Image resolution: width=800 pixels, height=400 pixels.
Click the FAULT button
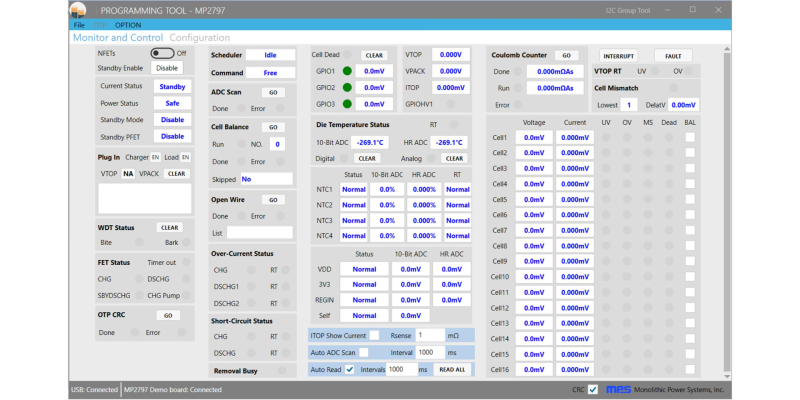673,56
